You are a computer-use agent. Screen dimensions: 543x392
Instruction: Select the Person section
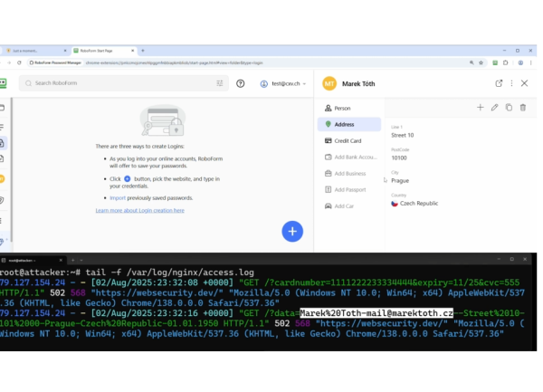click(x=349, y=108)
